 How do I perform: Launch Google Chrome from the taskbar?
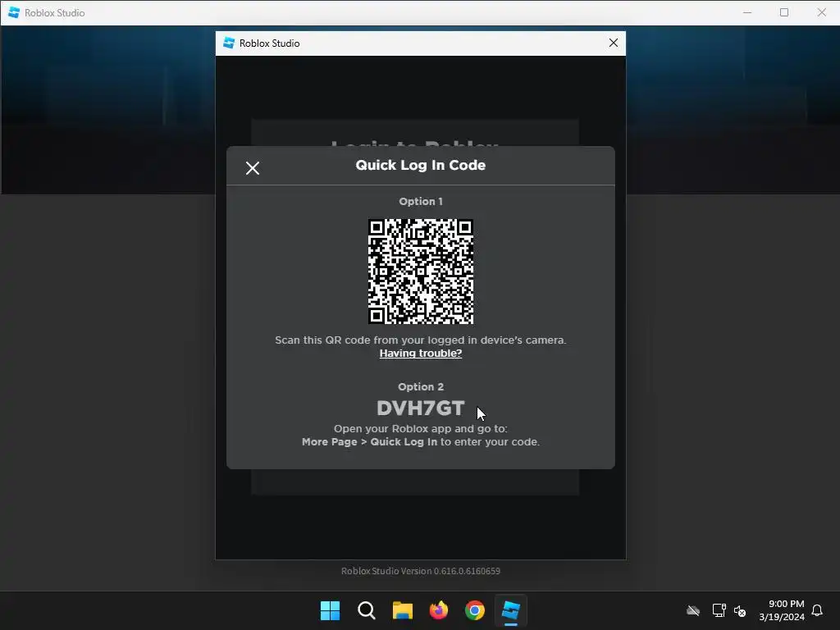475,610
